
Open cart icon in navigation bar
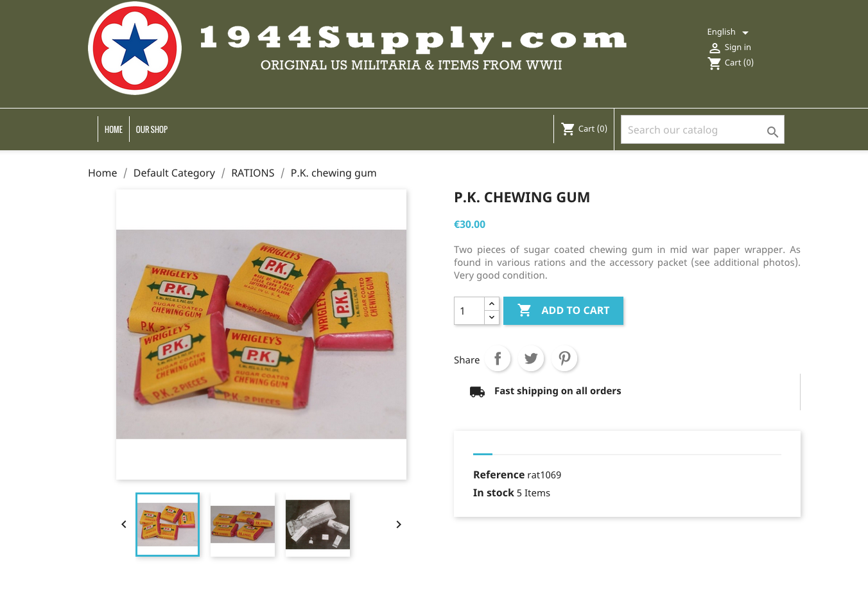(568, 129)
